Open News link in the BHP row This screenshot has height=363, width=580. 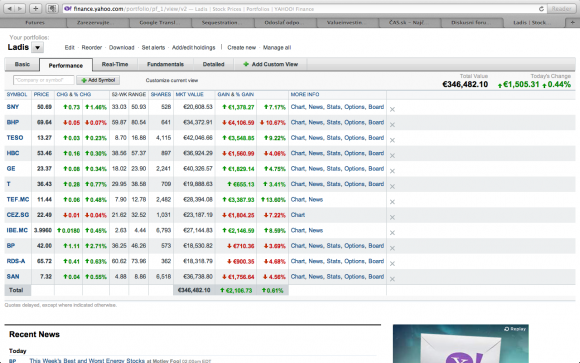pyautogui.click(x=316, y=122)
